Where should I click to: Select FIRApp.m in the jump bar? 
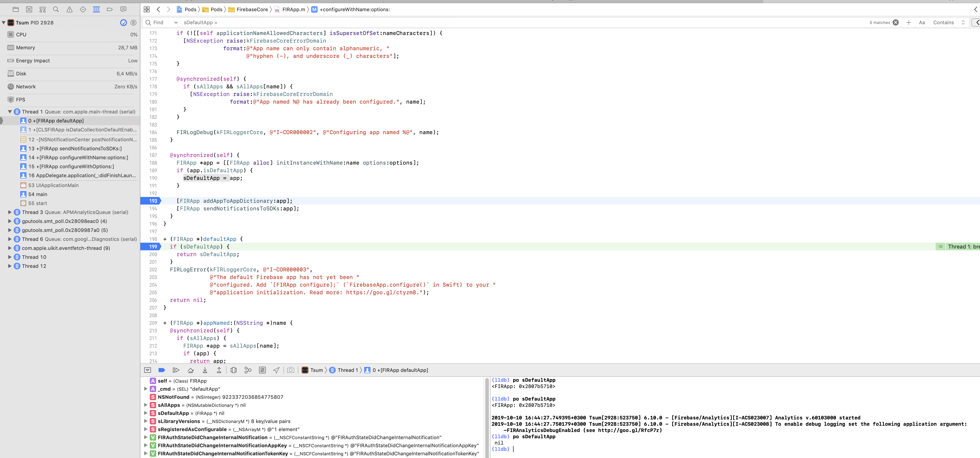click(293, 9)
